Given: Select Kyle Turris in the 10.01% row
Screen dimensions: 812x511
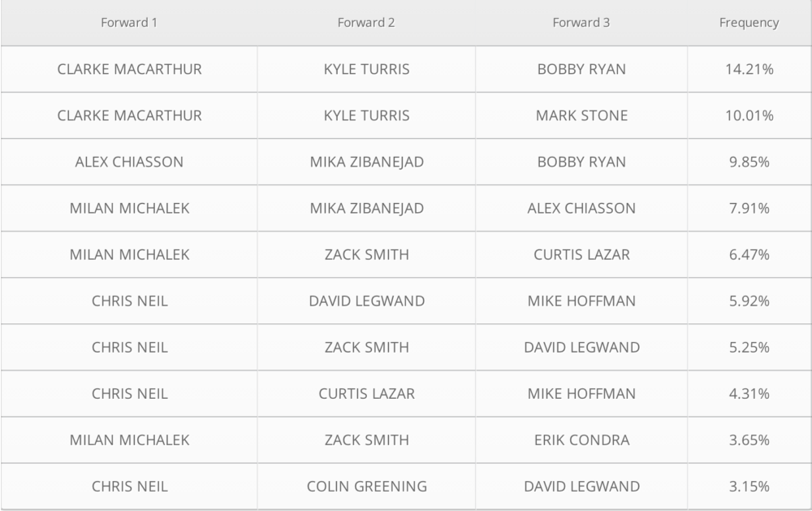Looking at the screenshot, I should [x=366, y=115].
